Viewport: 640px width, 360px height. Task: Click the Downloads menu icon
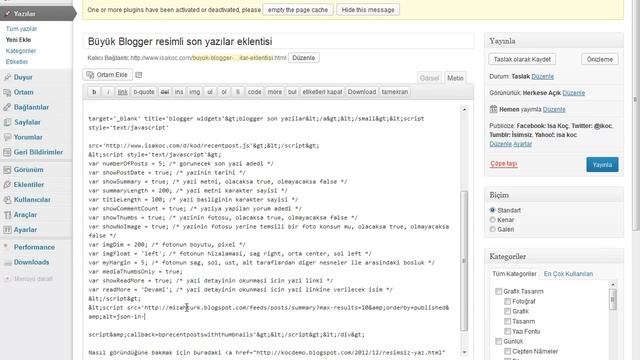(x=7, y=262)
